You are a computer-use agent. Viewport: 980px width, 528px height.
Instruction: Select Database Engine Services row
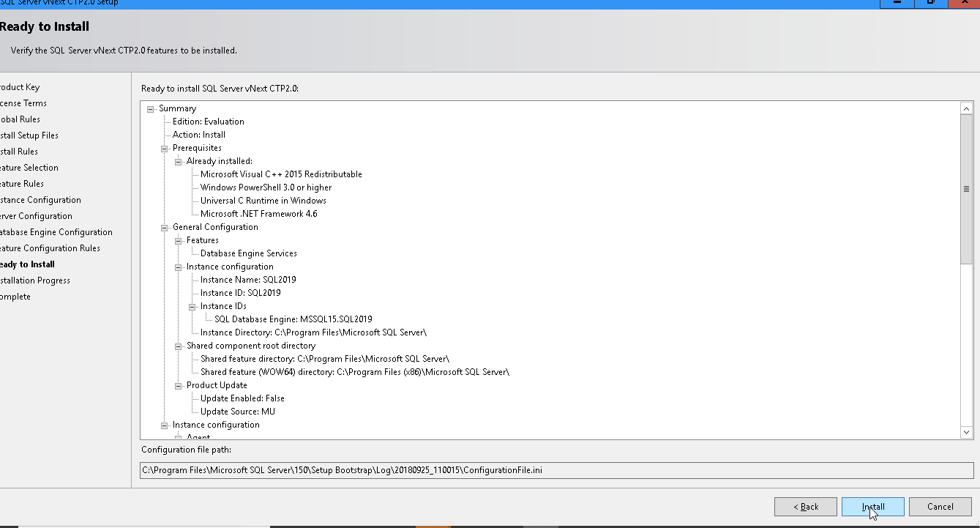(x=249, y=253)
